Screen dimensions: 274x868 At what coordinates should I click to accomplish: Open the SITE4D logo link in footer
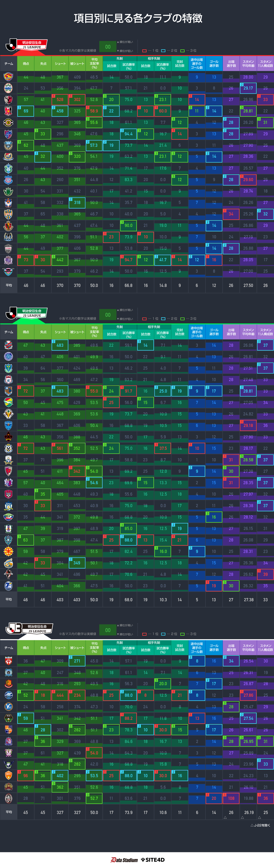153,860
